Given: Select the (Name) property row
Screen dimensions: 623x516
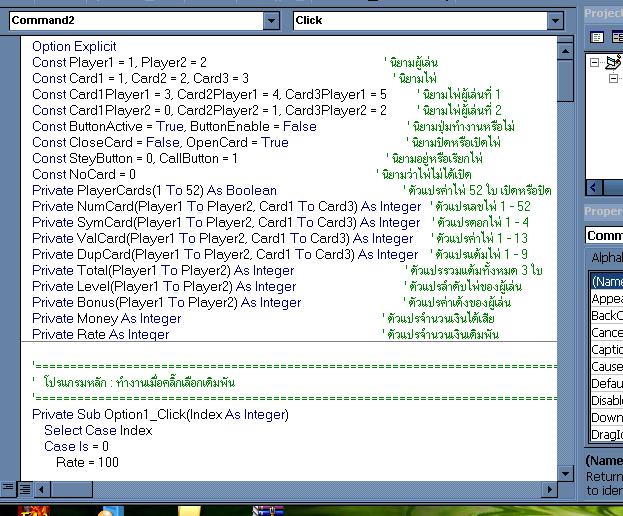Looking at the screenshot, I should (607, 282).
